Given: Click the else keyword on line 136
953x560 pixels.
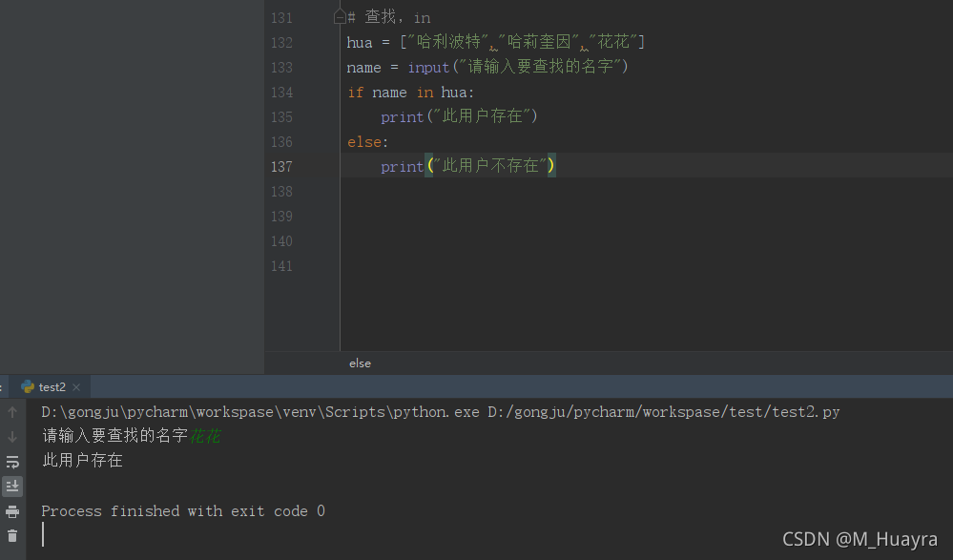Looking at the screenshot, I should tap(365, 142).
